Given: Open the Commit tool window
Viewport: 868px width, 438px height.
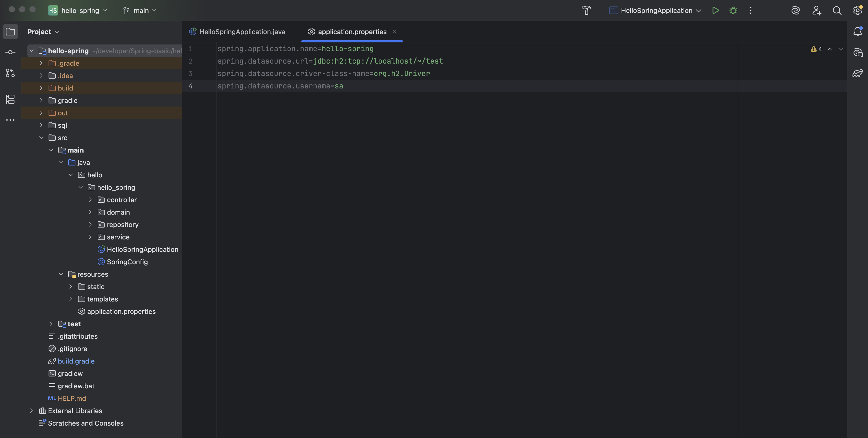Looking at the screenshot, I should pos(10,52).
